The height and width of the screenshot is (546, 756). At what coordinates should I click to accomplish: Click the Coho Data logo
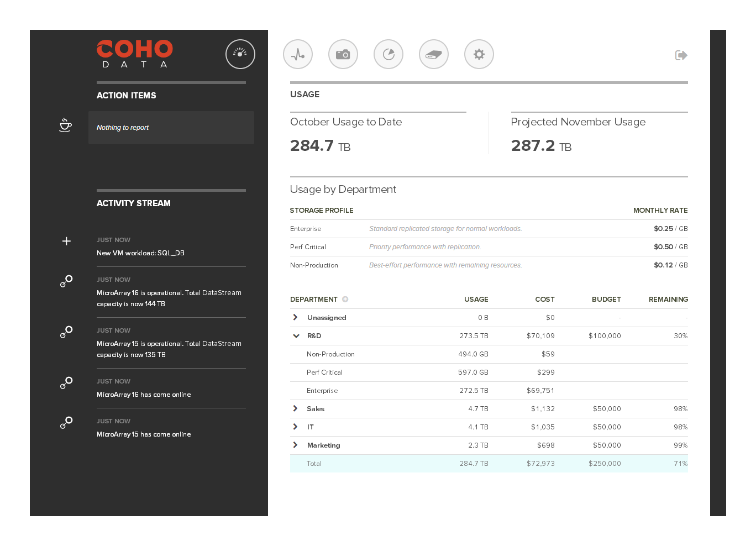pos(134,54)
